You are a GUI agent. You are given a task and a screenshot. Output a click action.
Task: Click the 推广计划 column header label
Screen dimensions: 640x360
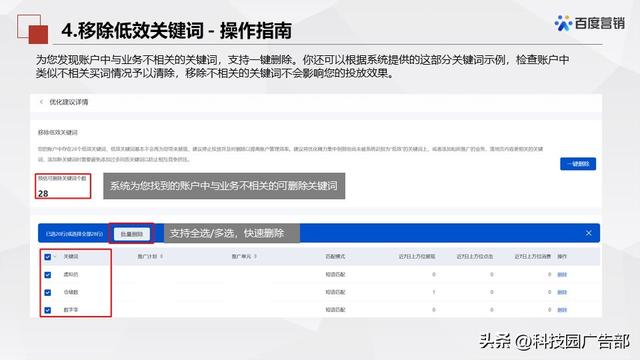[147, 257]
